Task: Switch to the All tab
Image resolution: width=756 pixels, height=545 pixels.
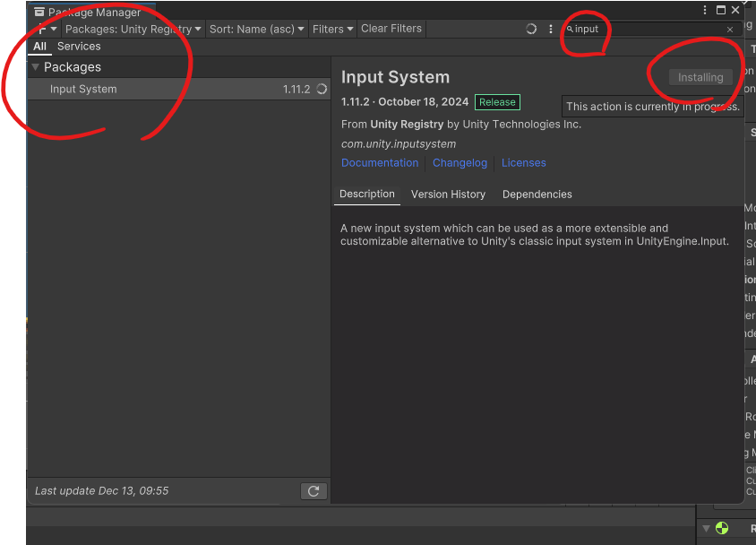Action: (39, 47)
